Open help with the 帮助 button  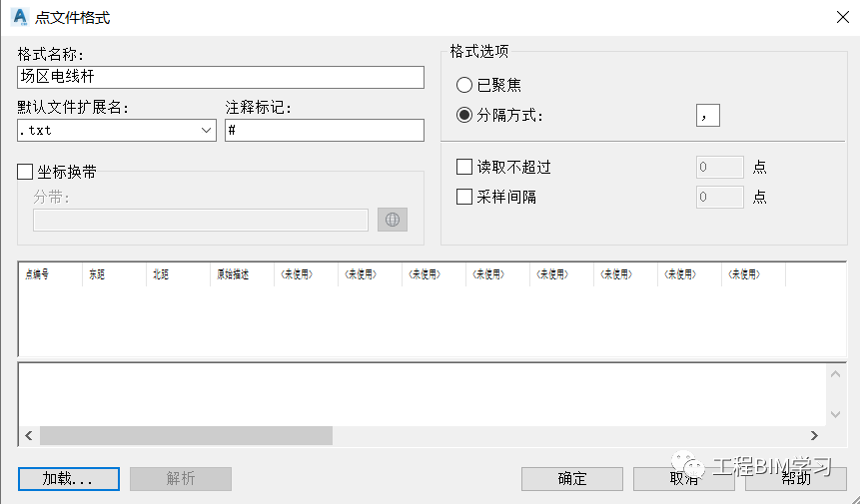[796, 479]
